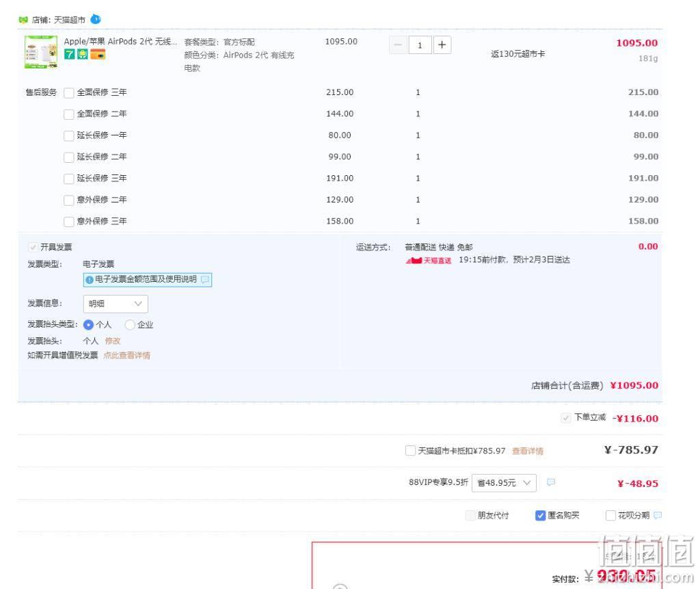Click the 店铺: 天猫超市 store name
The width and height of the screenshot is (700, 589).
click(x=59, y=20)
